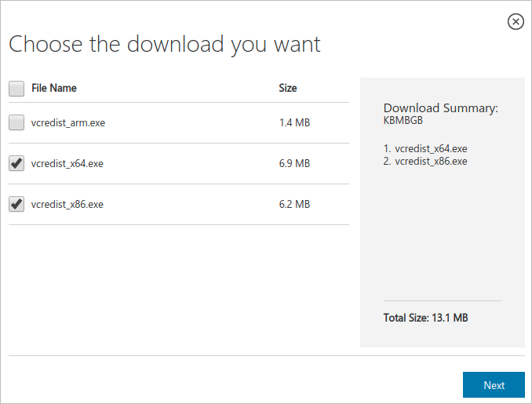Check the vcredist_arm.exe checkbox
The image size is (532, 404).
point(16,122)
